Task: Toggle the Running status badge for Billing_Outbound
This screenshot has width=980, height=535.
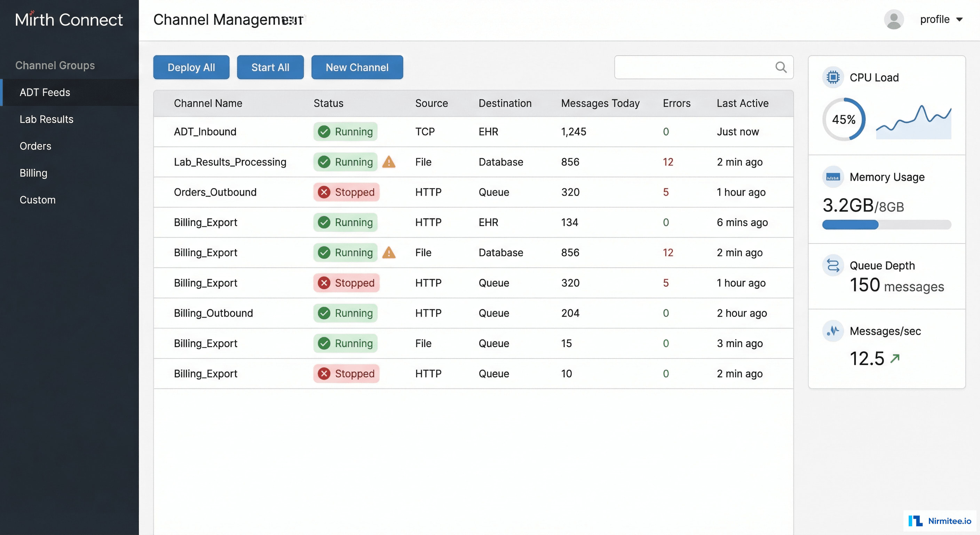Action: pyautogui.click(x=345, y=313)
